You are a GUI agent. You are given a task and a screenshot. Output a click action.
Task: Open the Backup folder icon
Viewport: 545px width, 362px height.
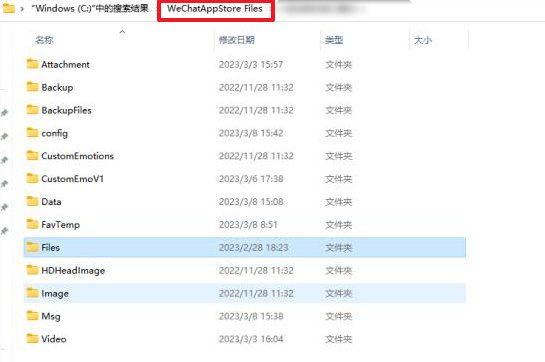tap(32, 87)
